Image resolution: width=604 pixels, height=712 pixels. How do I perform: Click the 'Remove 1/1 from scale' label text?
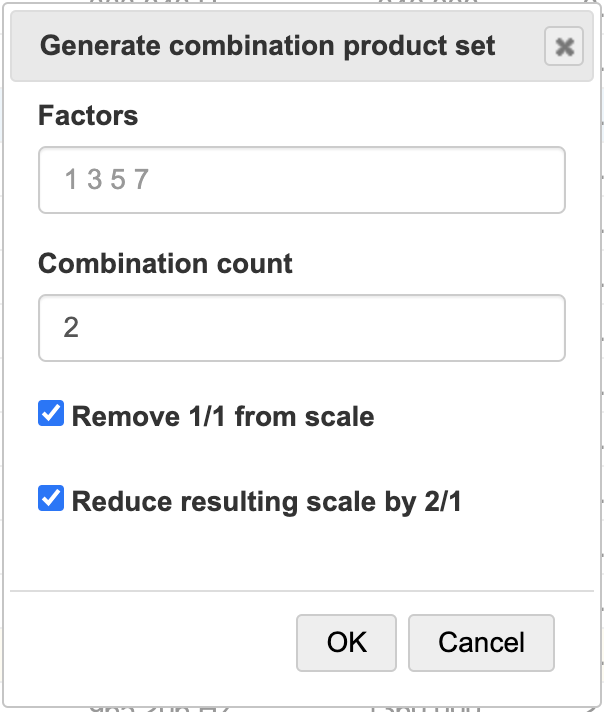point(222,416)
